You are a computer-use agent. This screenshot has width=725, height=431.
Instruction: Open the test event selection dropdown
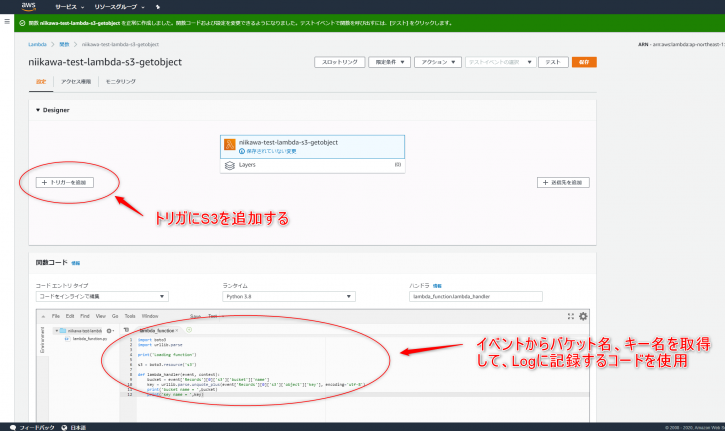point(500,62)
